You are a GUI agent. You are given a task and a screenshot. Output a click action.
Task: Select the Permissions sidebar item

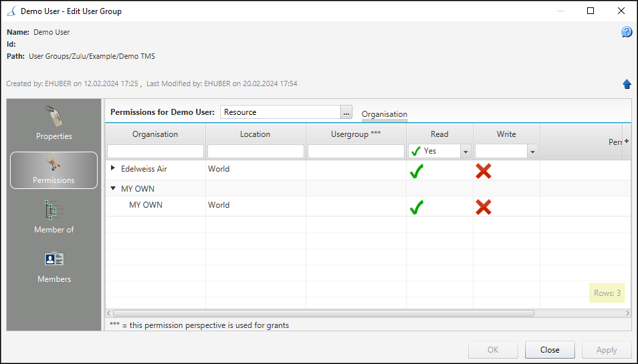point(54,170)
